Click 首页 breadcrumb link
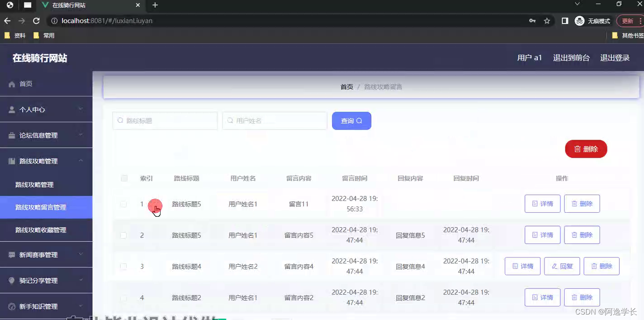 (347, 87)
